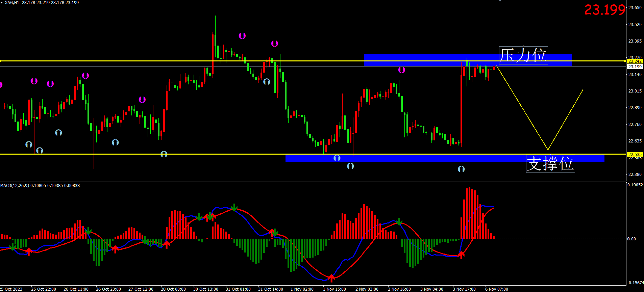The height and width of the screenshot is (292, 644).
Task: Click the large red 23.199 price display
Action: click(604, 10)
